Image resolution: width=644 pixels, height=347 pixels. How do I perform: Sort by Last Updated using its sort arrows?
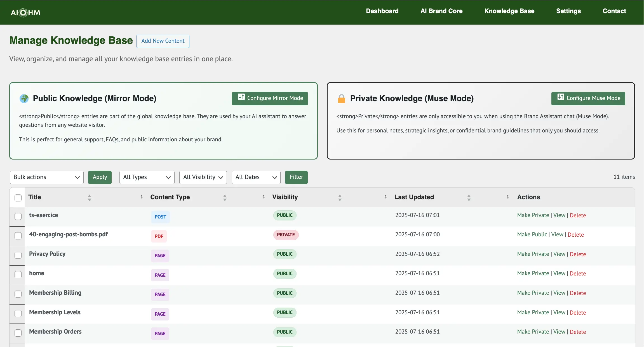(x=469, y=198)
